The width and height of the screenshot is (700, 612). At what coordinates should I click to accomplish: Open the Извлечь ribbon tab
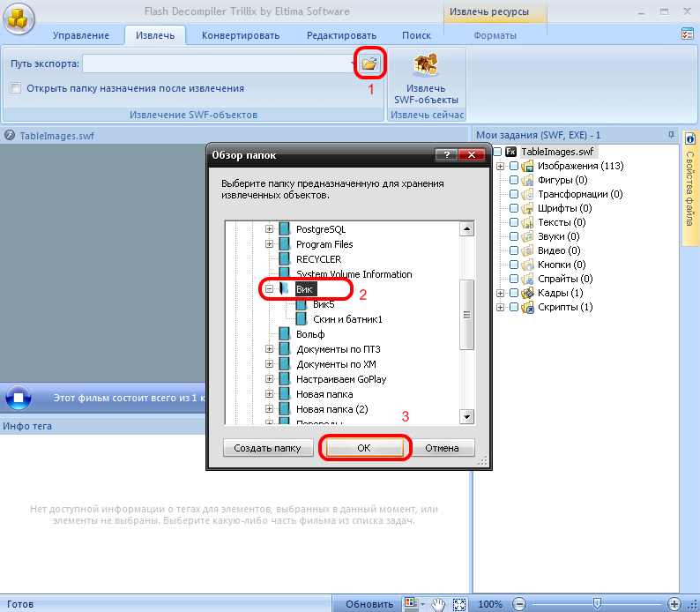155,35
